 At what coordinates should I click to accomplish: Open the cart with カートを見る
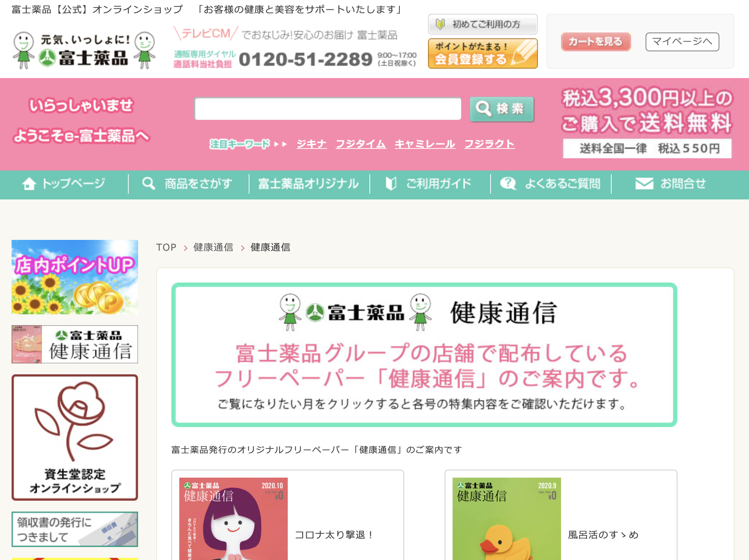[x=596, y=42]
